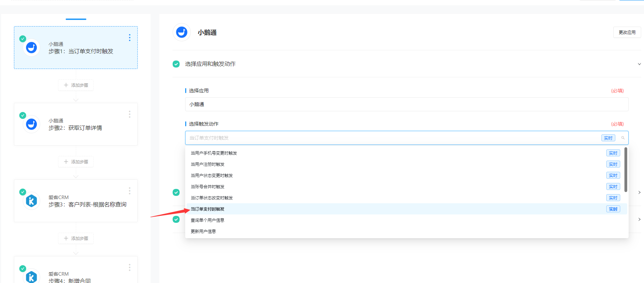The height and width of the screenshot is (283, 644).
Task: Click the 小鹅通 icon on step 2 card
Action: tap(31, 124)
